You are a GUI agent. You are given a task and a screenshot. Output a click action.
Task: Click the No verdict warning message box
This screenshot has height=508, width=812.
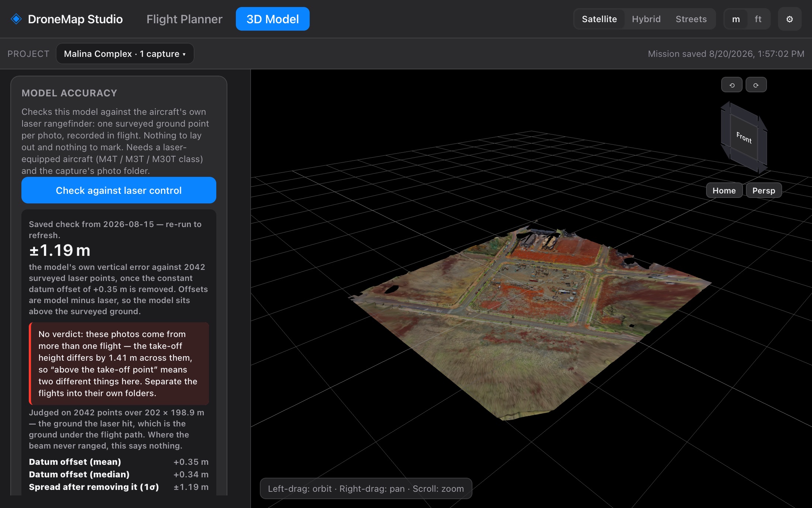(119, 364)
